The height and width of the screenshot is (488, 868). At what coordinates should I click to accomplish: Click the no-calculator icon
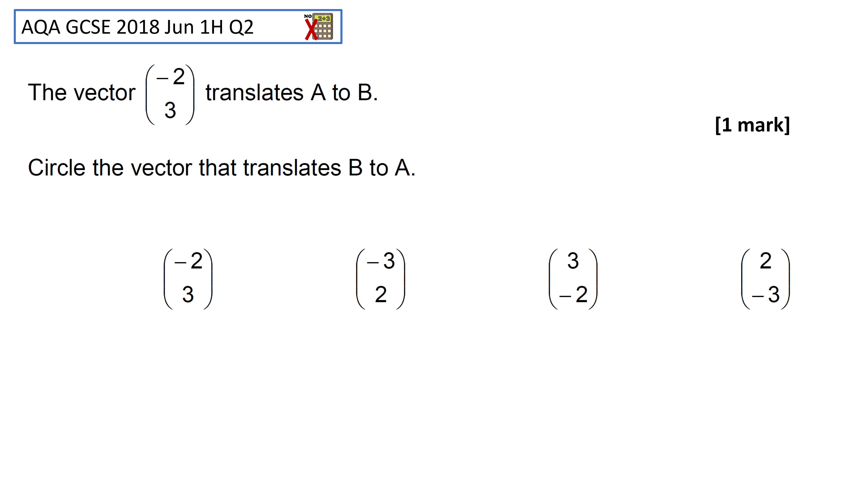point(319,27)
